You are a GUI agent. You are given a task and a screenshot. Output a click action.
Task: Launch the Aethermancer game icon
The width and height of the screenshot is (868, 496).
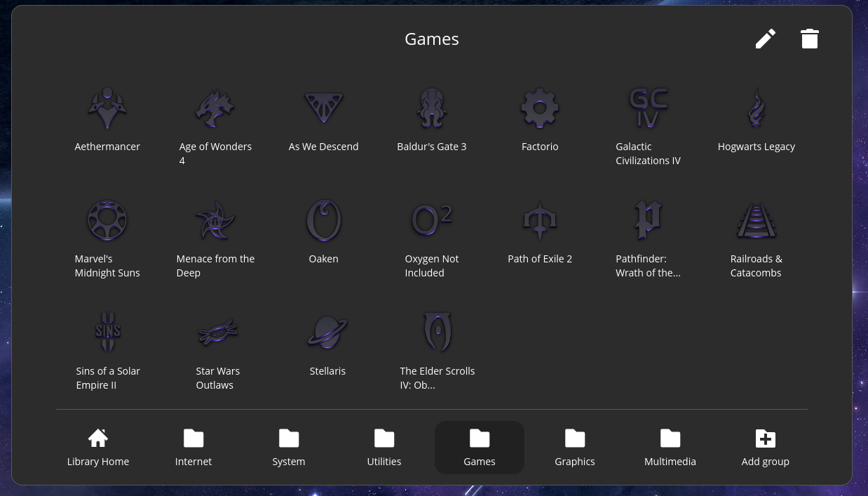[x=107, y=109]
